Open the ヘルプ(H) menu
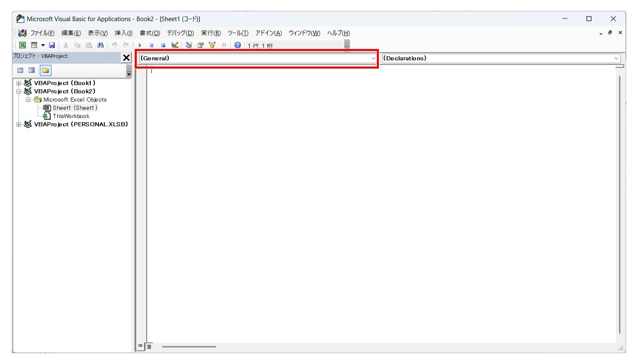The image size is (638, 364). [x=338, y=33]
